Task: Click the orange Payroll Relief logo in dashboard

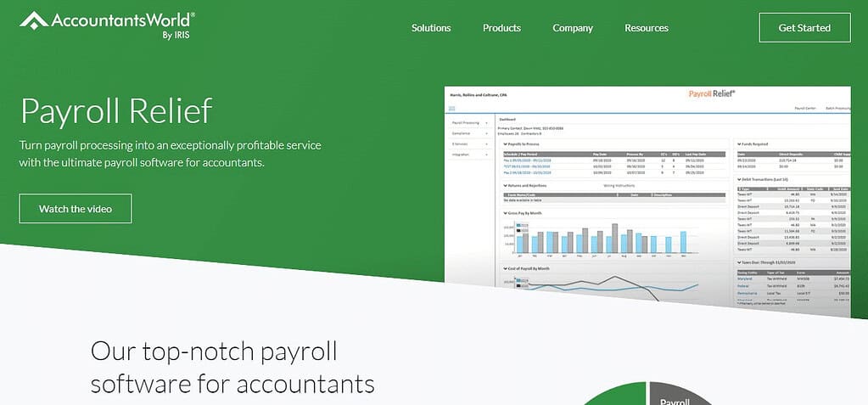Action: [x=712, y=93]
